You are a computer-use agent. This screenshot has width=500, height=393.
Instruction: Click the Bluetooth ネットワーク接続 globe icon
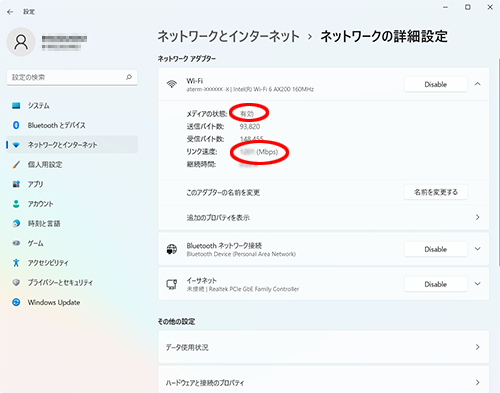point(172,249)
